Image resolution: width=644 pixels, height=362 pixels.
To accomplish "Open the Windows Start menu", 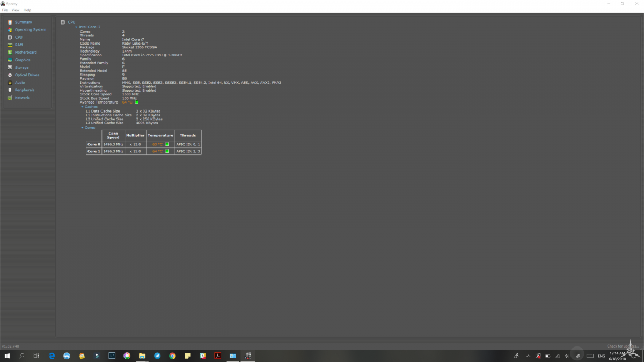I will coord(8,356).
